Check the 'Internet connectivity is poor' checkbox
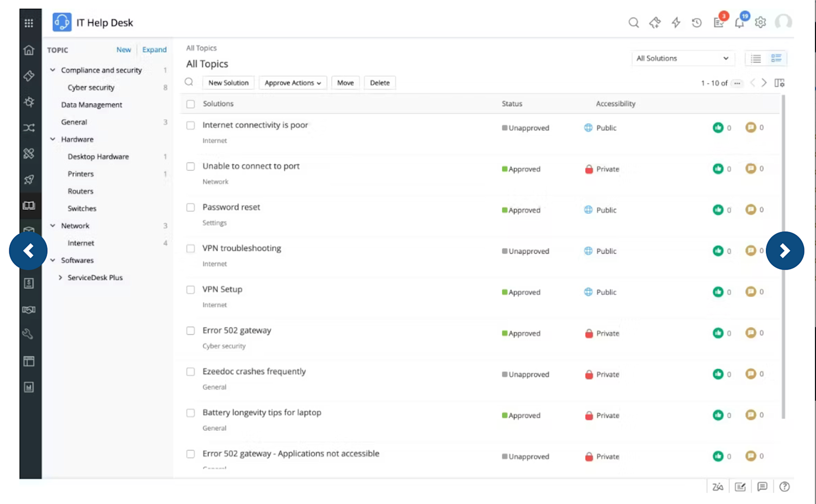The width and height of the screenshot is (816, 504). 190,126
